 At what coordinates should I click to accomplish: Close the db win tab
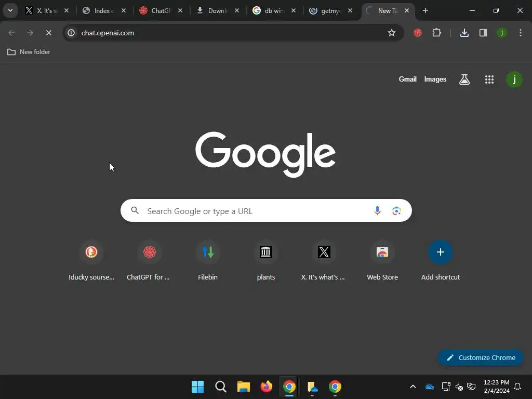click(294, 11)
